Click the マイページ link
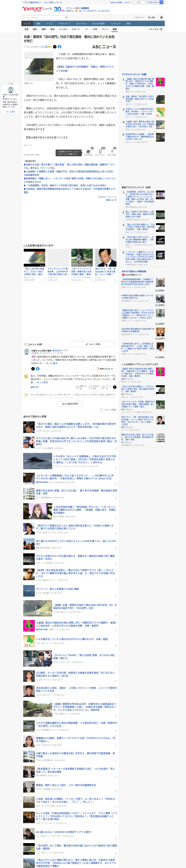The image size is (186, 868). pyautogui.click(x=139, y=18)
